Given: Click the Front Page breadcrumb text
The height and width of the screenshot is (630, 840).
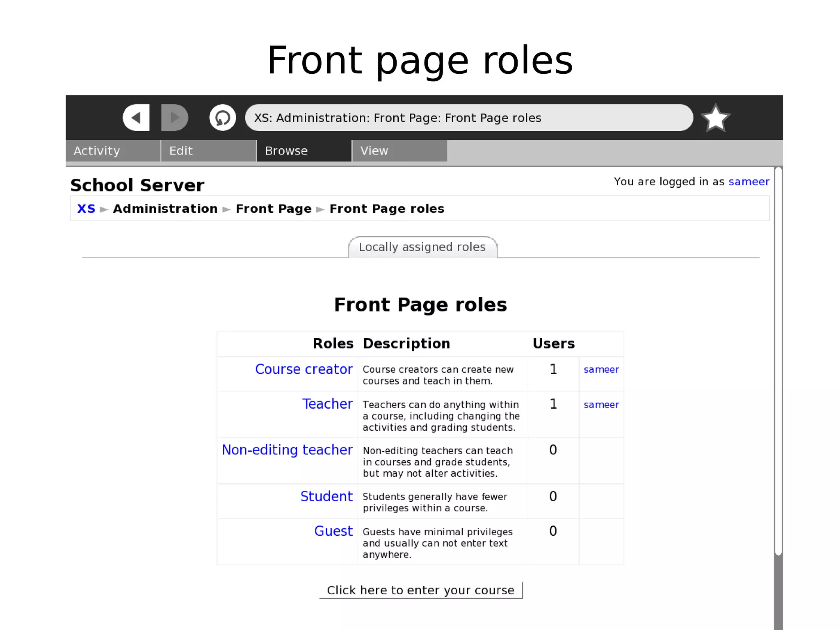Looking at the screenshot, I should (274, 209).
